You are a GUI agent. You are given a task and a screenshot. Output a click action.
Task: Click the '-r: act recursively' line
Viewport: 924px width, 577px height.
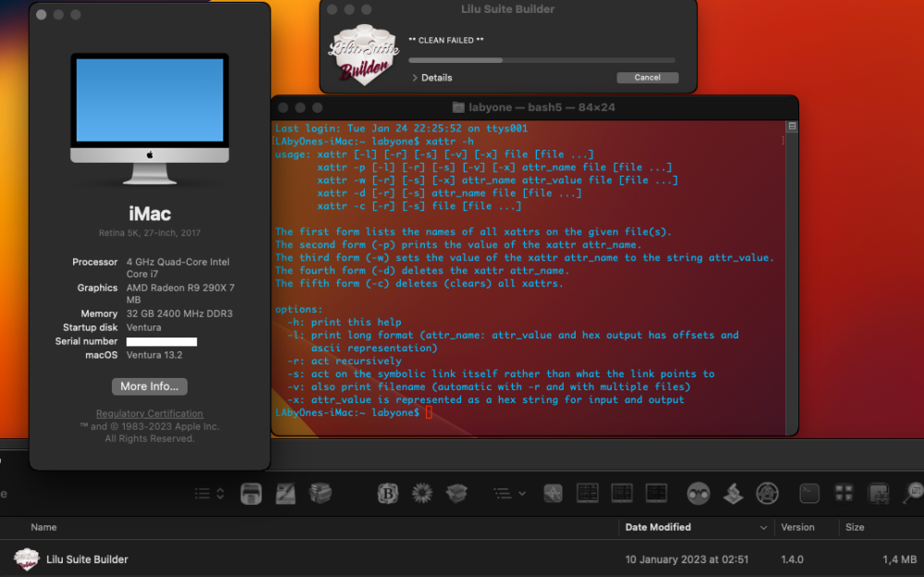(x=344, y=361)
